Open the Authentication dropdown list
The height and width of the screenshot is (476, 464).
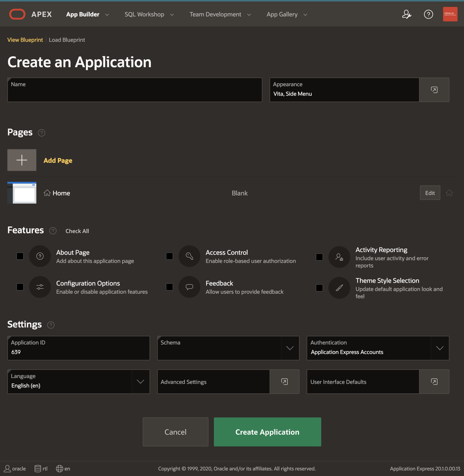[440, 348]
